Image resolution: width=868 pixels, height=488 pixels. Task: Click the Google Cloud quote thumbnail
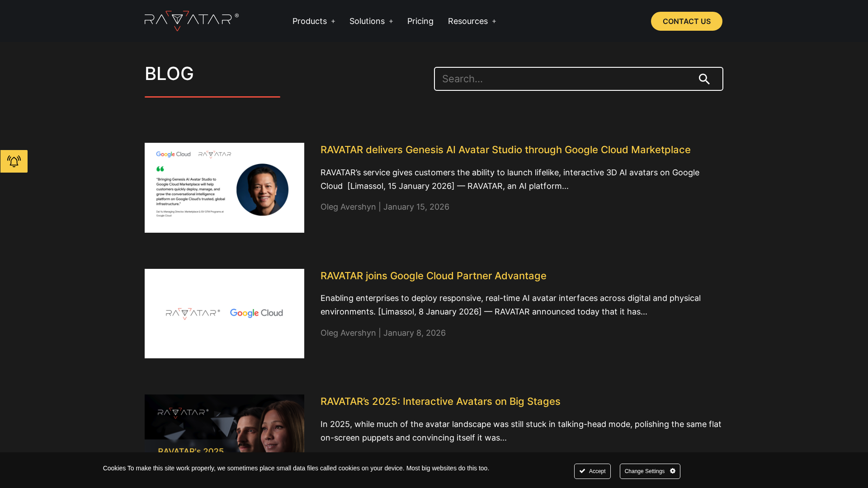(x=224, y=188)
